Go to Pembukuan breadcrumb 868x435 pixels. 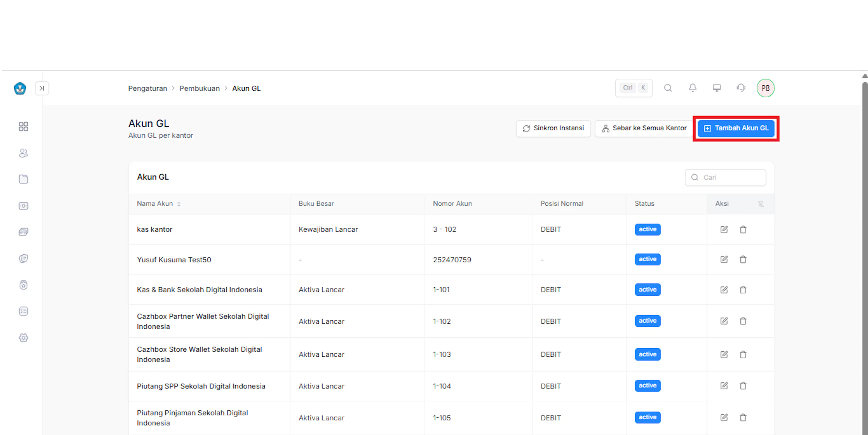199,89
